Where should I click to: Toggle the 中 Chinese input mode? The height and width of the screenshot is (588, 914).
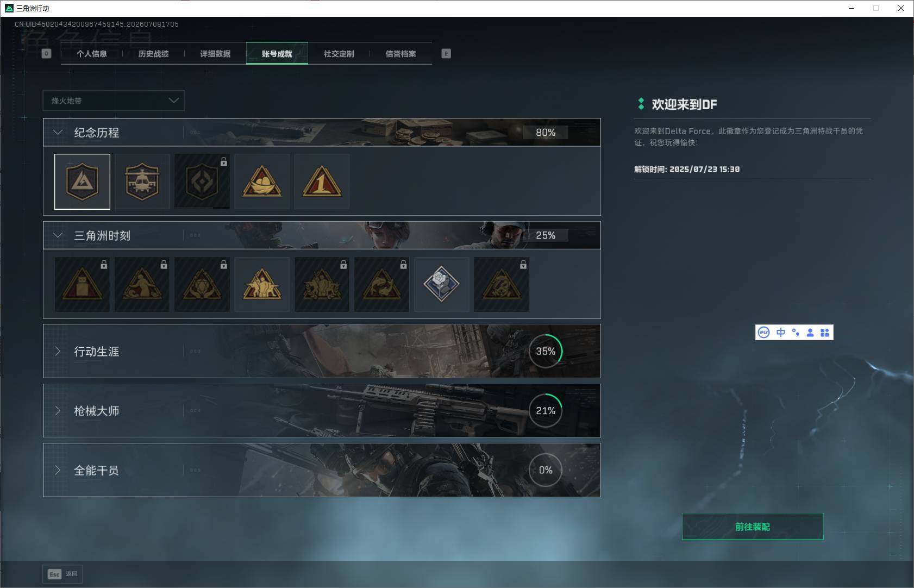pos(781,333)
